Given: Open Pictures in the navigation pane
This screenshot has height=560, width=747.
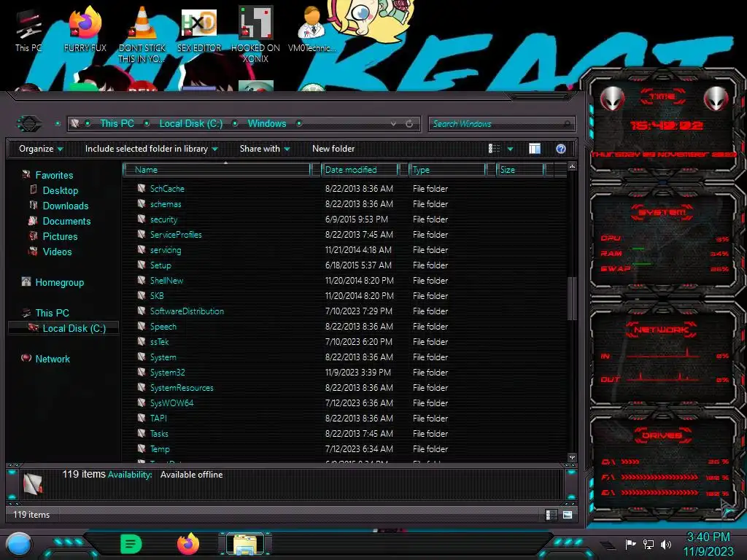Looking at the screenshot, I should tap(60, 236).
